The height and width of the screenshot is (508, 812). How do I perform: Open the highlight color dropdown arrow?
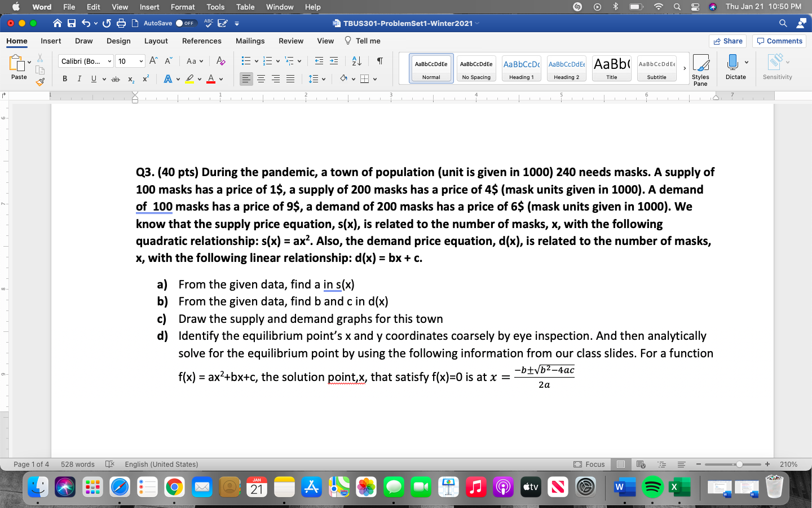pyautogui.click(x=200, y=79)
